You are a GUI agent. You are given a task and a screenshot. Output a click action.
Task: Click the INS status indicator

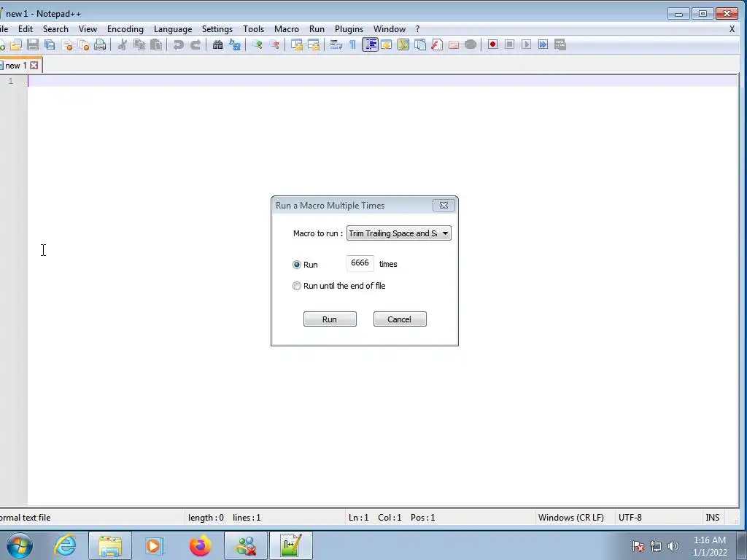[x=712, y=518]
